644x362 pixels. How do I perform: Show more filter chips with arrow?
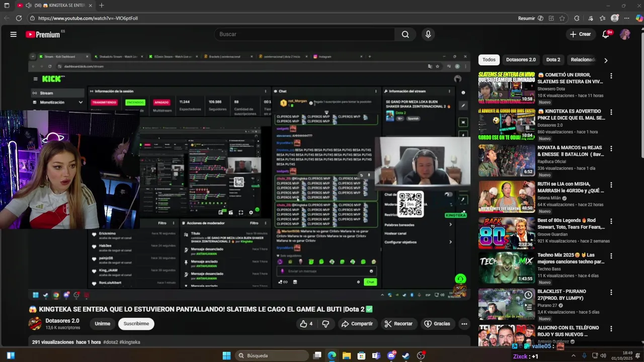pyautogui.click(x=606, y=60)
